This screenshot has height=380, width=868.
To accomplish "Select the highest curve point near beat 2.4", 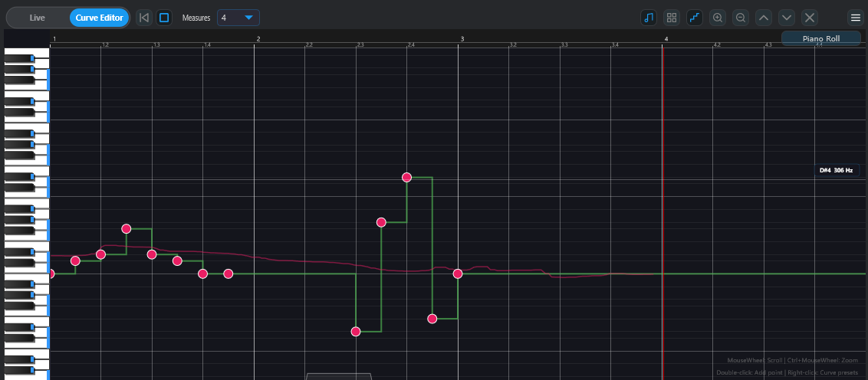I will (407, 178).
